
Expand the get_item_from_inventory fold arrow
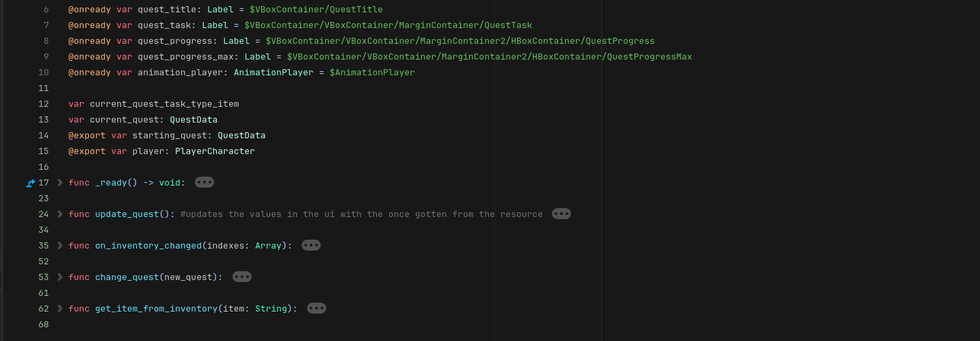pos(60,308)
